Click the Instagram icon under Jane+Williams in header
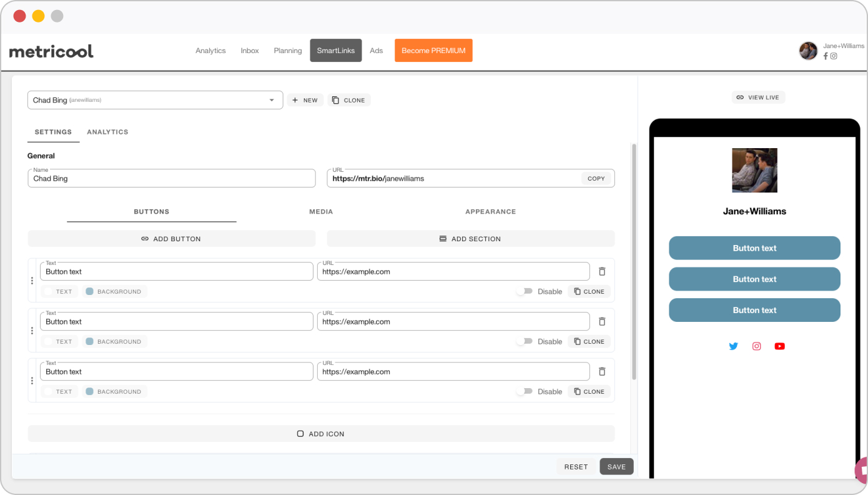 click(834, 56)
